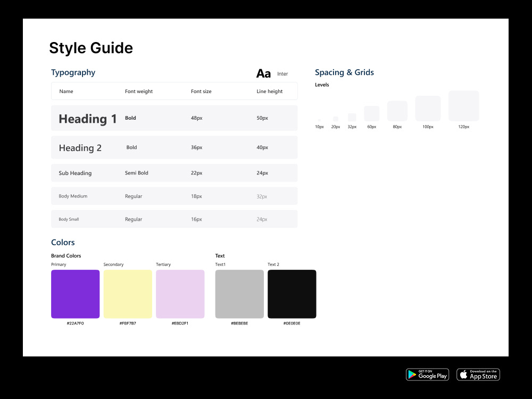
Task: Click the 'Heading 2' sample text
Action: coord(80,148)
